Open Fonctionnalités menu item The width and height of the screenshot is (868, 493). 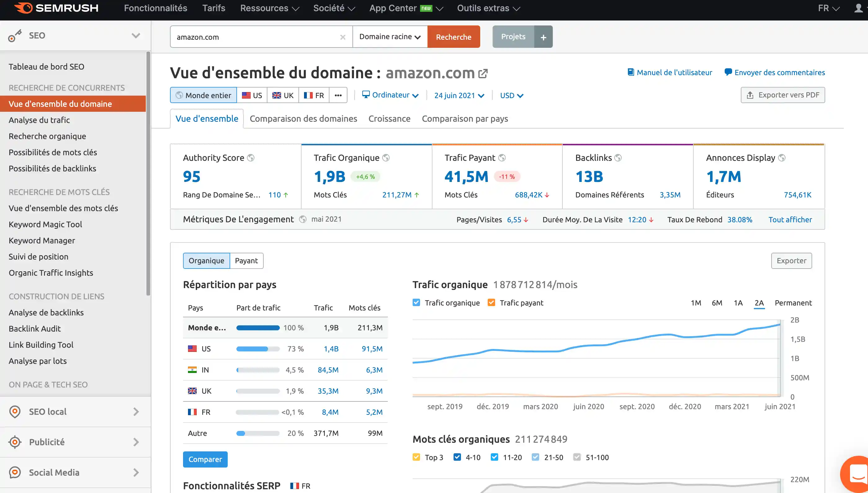(156, 8)
